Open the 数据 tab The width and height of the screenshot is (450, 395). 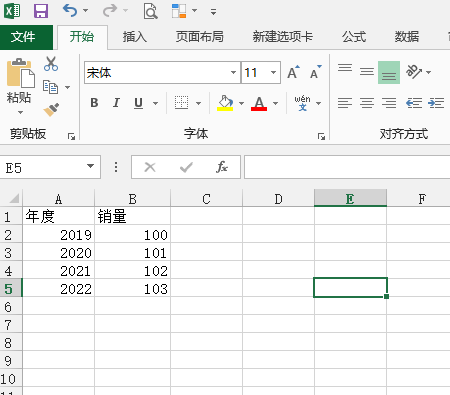click(407, 37)
